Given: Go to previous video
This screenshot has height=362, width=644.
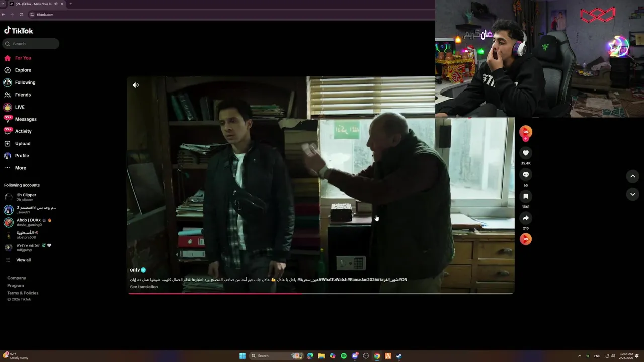Looking at the screenshot, I should coord(633,176).
